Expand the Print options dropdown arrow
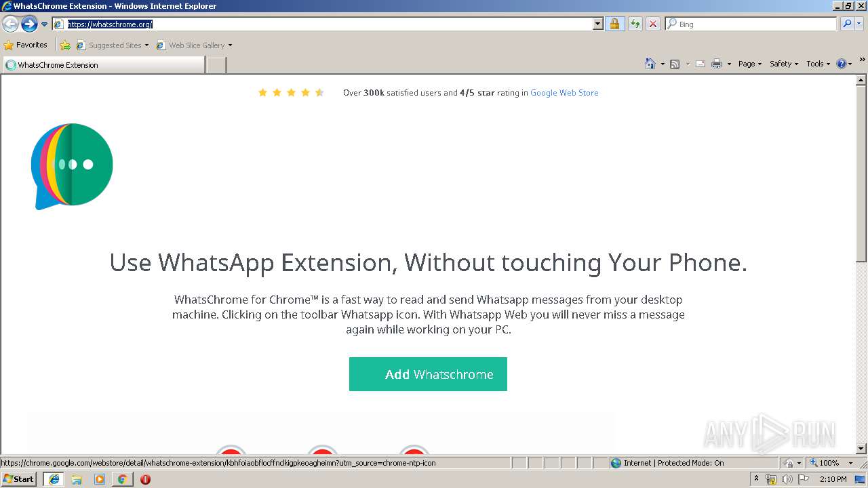 tap(730, 64)
